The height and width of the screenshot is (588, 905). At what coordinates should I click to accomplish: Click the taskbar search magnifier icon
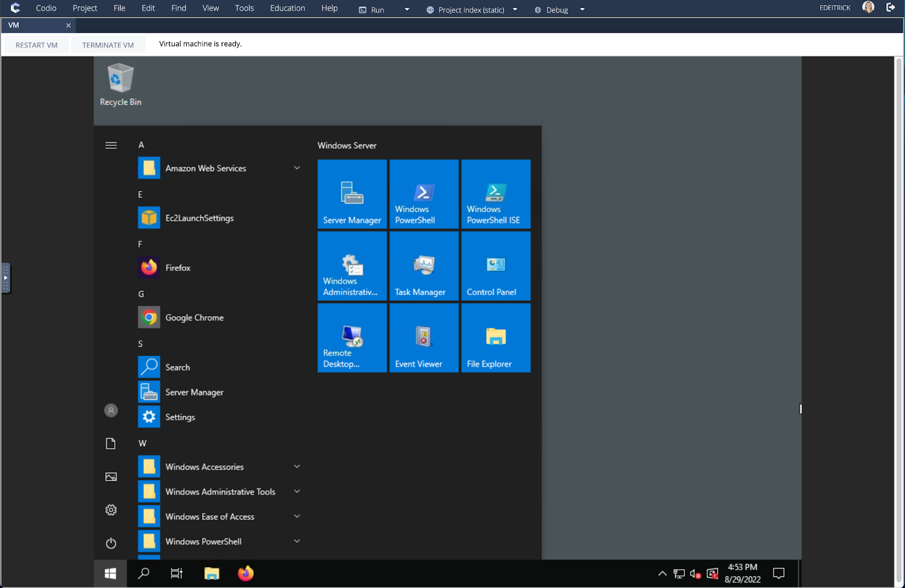144,573
